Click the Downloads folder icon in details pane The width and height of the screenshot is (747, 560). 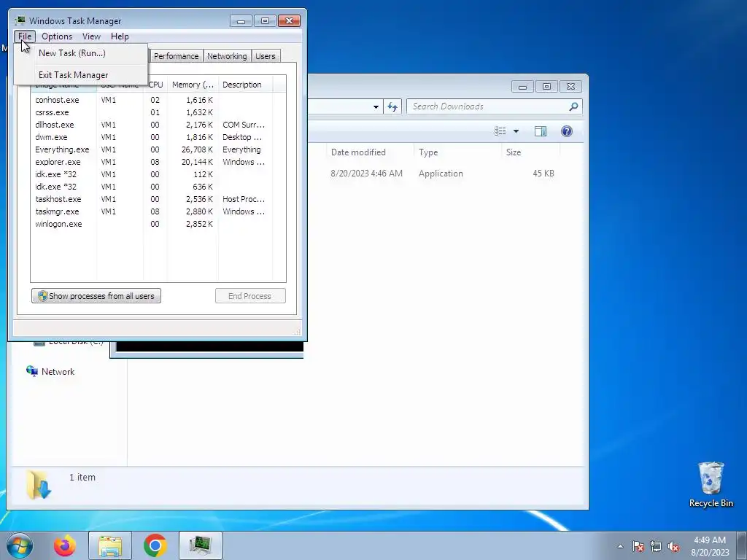tap(39, 485)
